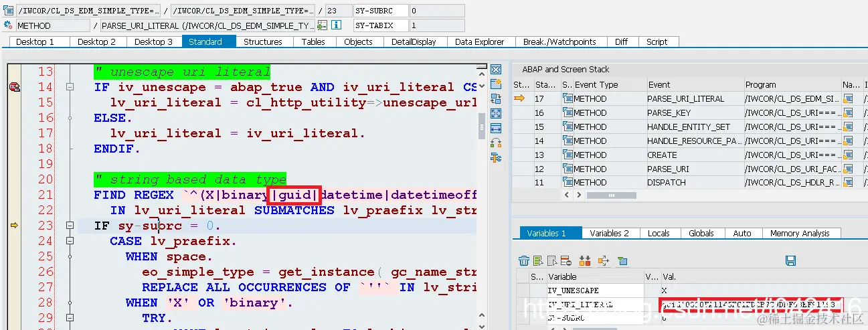Click the trash icon in the Variables toolbar
The width and height of the screenshot is (868, 330).
(525, 260)
